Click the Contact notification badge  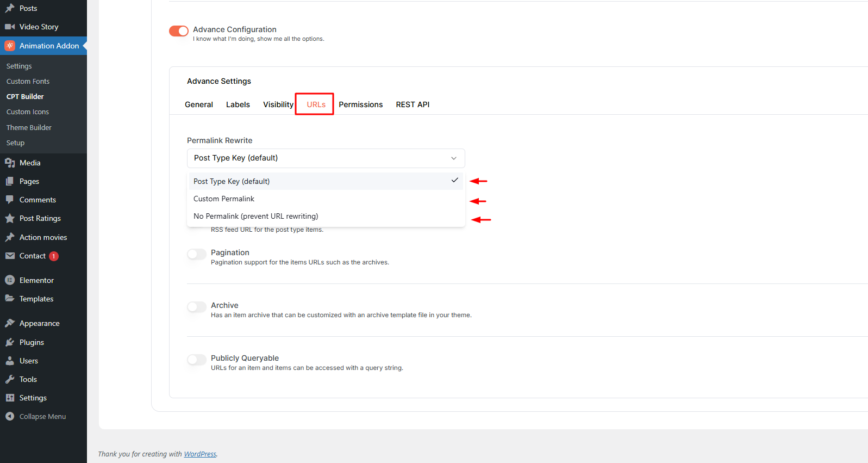point(54,256)
